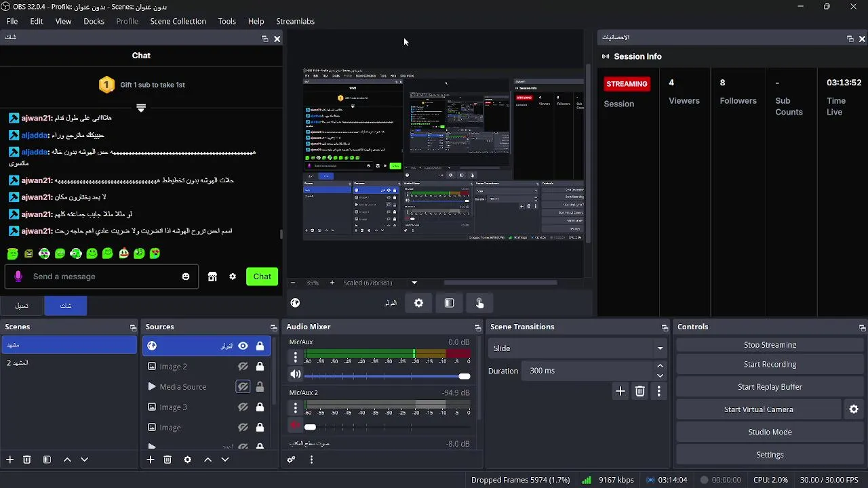The image size is (868, 488).
Task: Unlock the Image 2 source
Action: coord(260,367)
